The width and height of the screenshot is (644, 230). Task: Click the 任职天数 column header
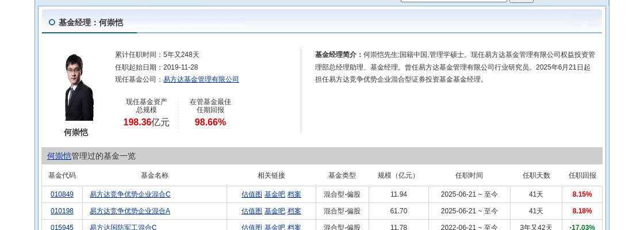pos(536,175)
